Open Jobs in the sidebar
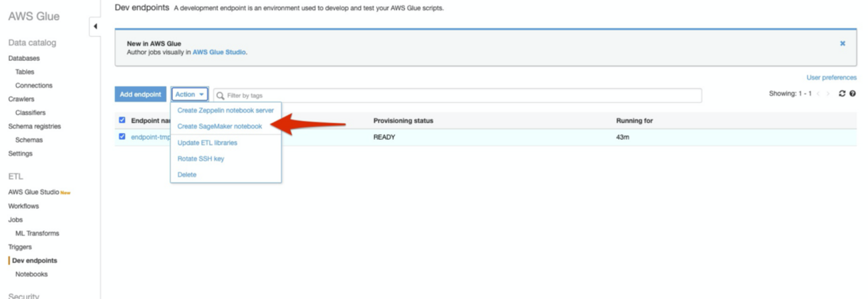 point(15,219)
